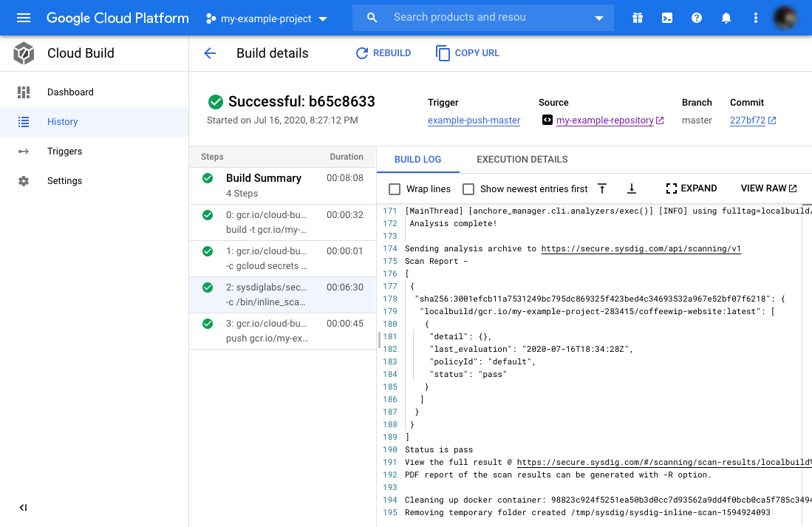812x527 pixels.
Task: Select History in the sidebar
Action: pyautogui.click(x=95, y=122)
